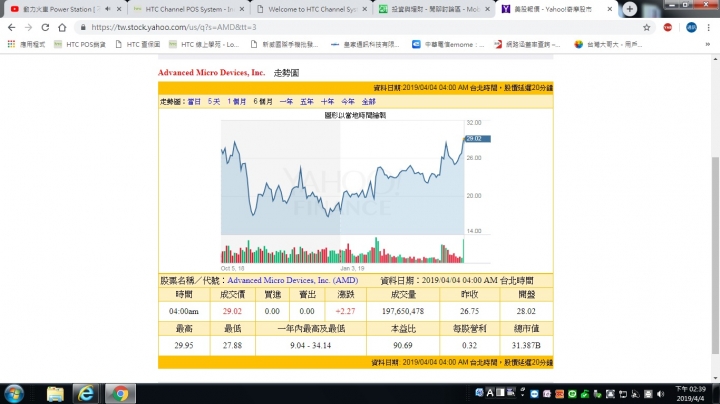Click the +2.27 change value

[x=345, y=311]
